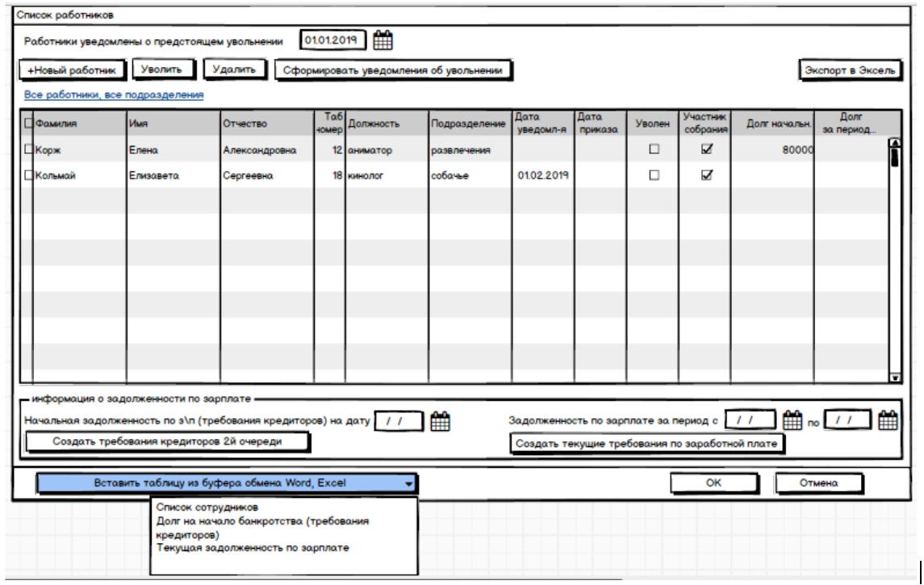Viewport: 924px width, 585px height.
Task: Click the +Новый работник button
Action: [x=73, y=71]
